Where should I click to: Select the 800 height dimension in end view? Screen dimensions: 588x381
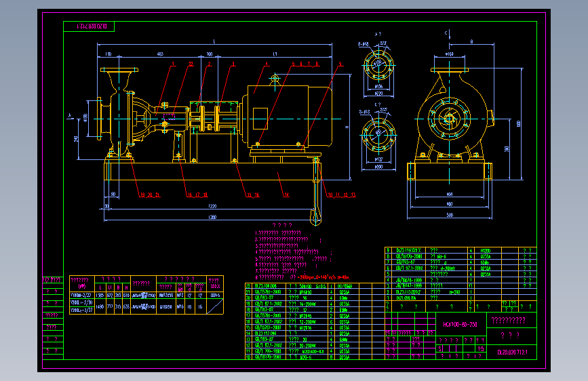point(519,124)
